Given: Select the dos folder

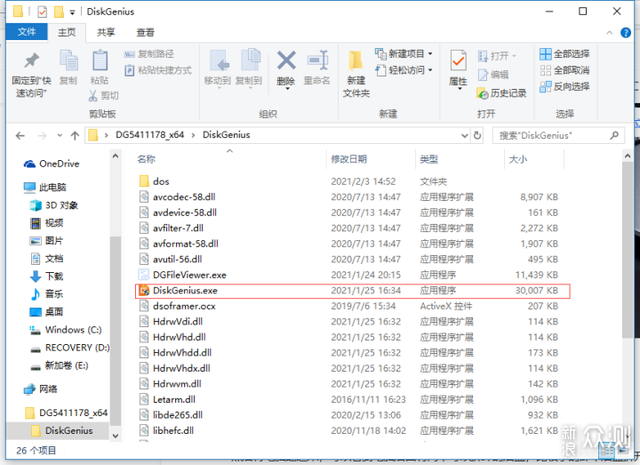Looking at the screenshot, I should click(154, 181).
